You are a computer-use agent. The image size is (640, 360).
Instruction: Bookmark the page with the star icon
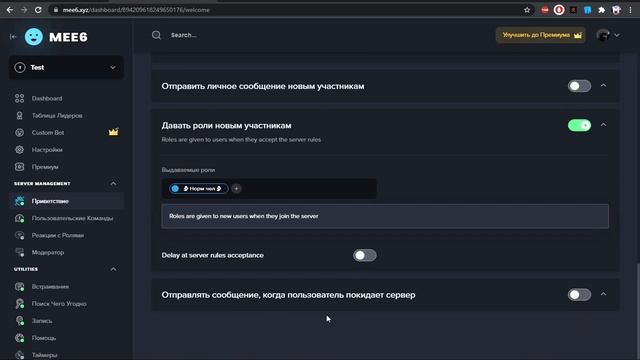click(527, 10)
